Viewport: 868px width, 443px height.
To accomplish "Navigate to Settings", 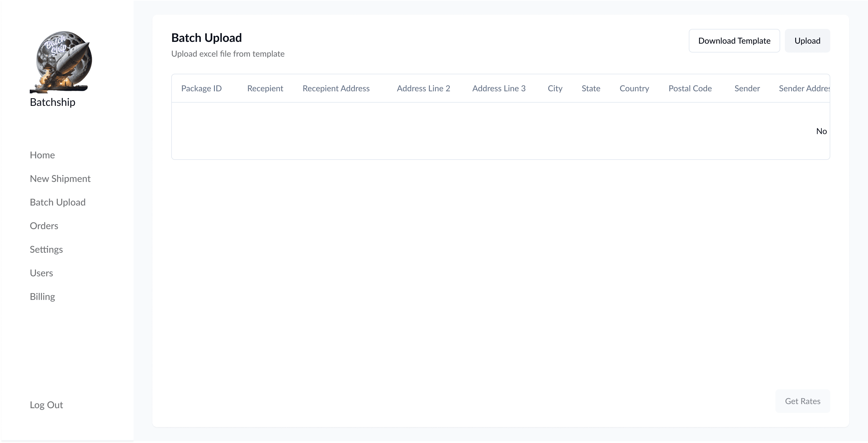I will [46, 250].
